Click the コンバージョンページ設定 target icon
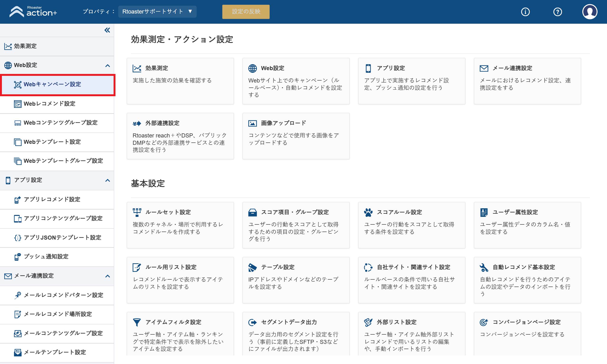The height and width of the screenshot is (364, 607). tap(484, 322)
